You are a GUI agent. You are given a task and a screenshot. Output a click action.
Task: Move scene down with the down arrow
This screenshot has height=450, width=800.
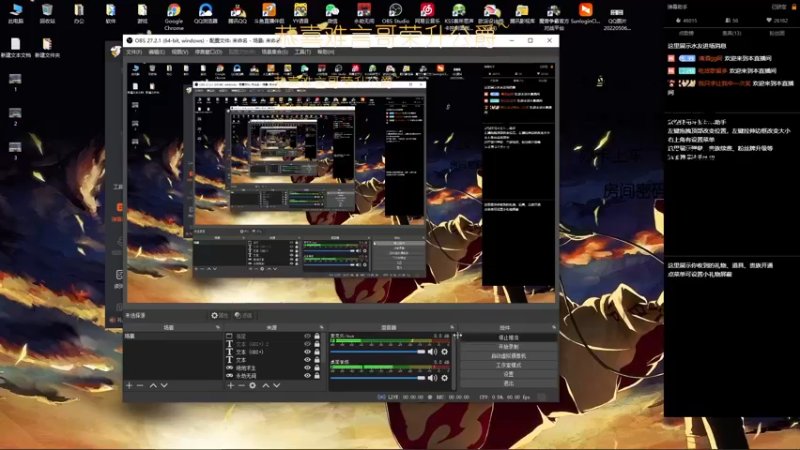tap(164, 385)
